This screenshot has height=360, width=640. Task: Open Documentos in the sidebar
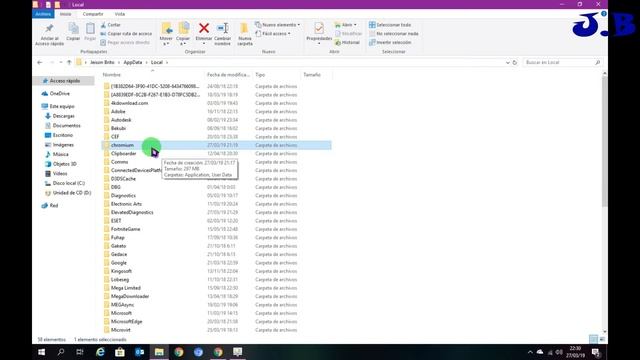click(67, 125)
